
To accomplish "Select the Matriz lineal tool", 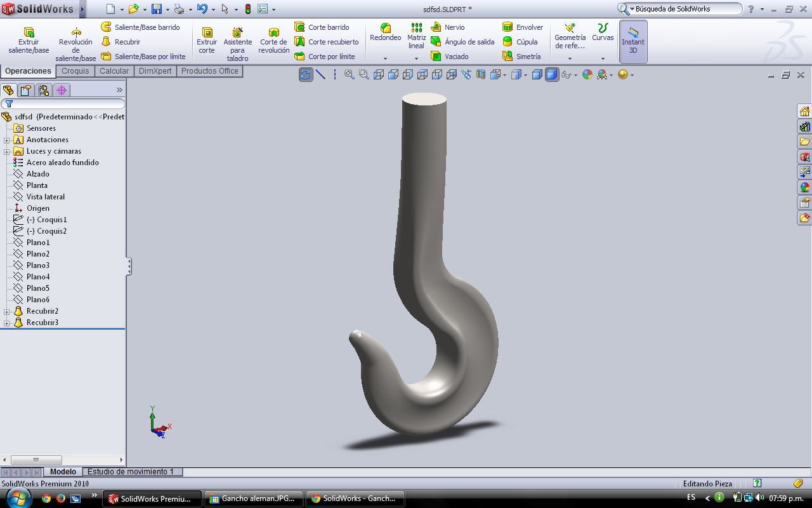I will point(416,36).
